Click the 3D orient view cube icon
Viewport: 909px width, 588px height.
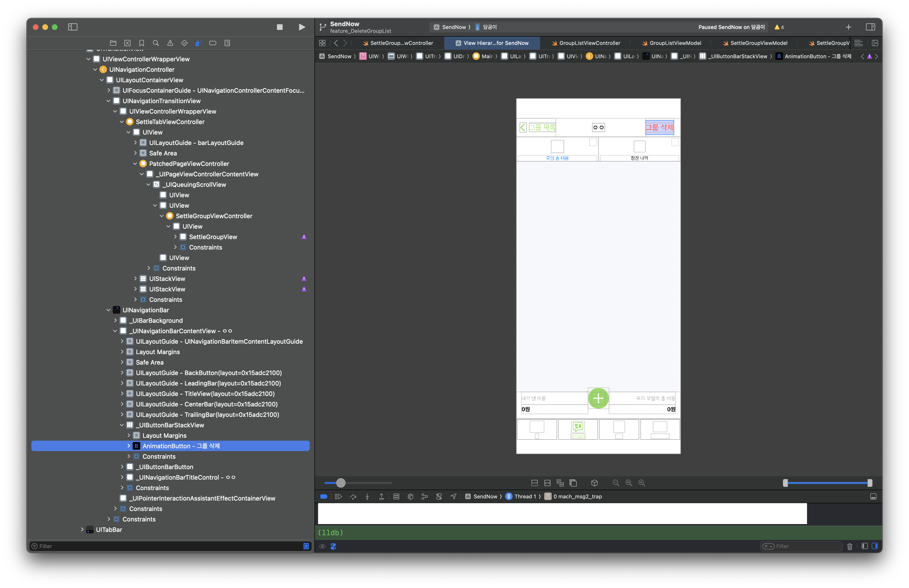tap(594, 483)
